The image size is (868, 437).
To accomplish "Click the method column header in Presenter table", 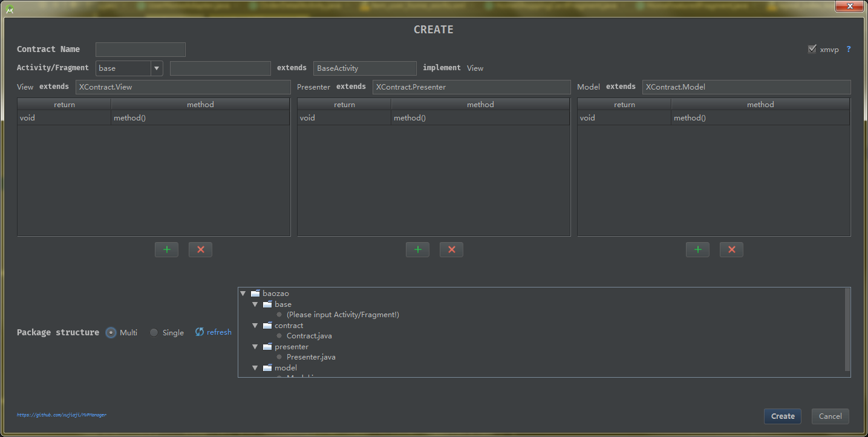I will (x=481, y=105).
